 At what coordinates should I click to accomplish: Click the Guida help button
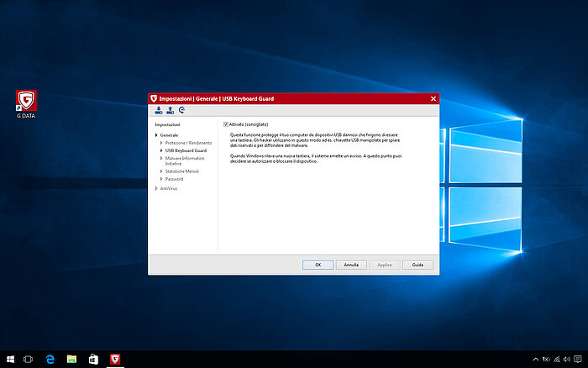(417, 265)
